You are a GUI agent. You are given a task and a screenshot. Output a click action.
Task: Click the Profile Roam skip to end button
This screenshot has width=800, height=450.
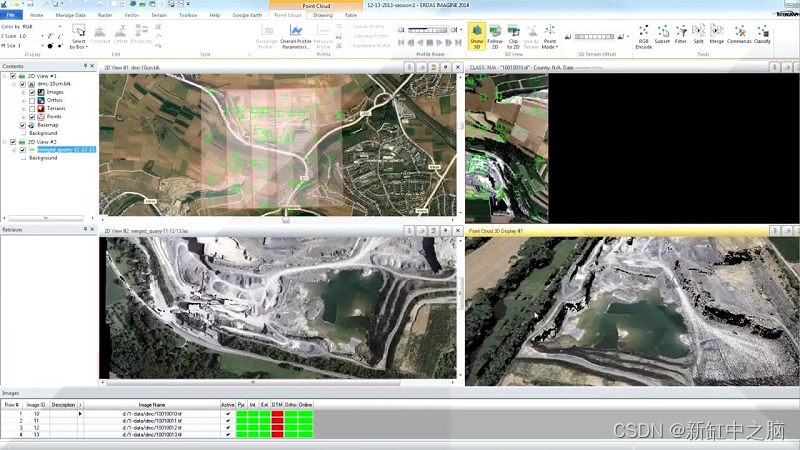(x=458, y=43)
